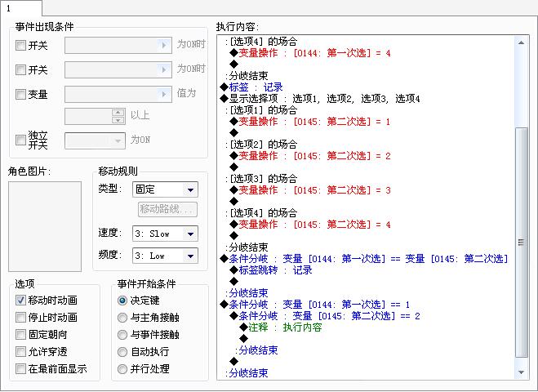Viewport: 538px width, 392px height.
Task: Click the 角色图片 graphic preview box
Action: click(45, 226)
